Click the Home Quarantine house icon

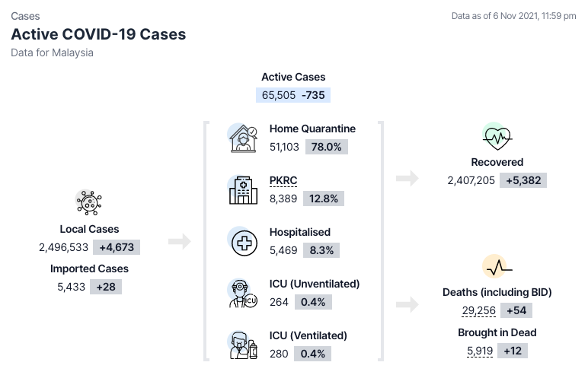pos(243,138)
